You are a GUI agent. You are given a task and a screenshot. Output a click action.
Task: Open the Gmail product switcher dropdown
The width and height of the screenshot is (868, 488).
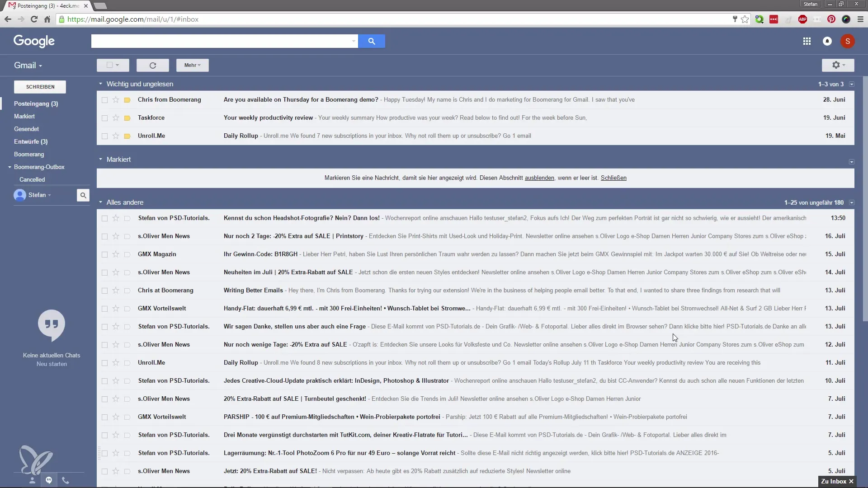tap(28, 66)
